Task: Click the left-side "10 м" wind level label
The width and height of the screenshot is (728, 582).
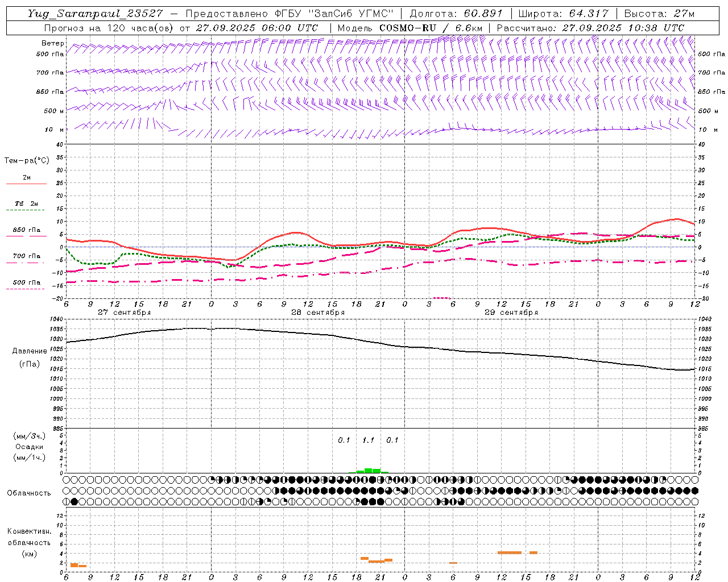Action: point(55,130)
